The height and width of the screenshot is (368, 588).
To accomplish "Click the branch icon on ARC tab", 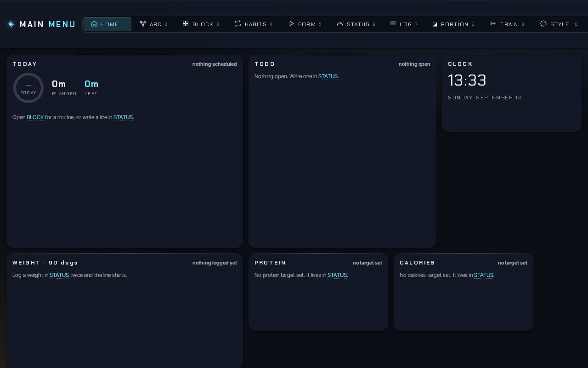I will pos(143,24).
